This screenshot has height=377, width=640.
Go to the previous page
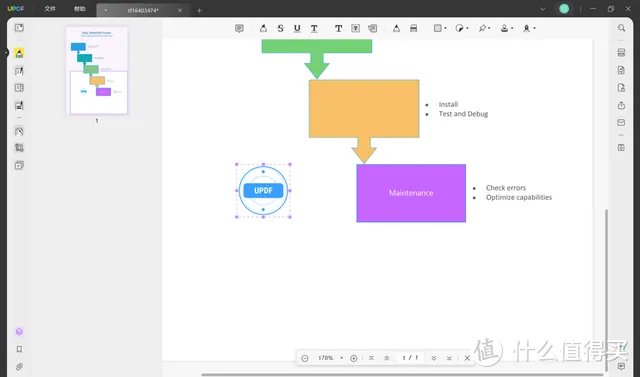(386, 358)
